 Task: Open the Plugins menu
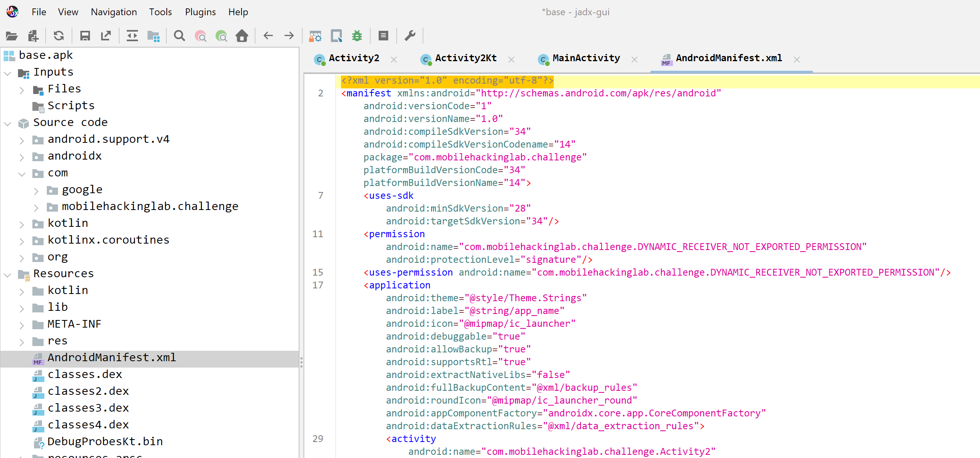click(200, 12)
